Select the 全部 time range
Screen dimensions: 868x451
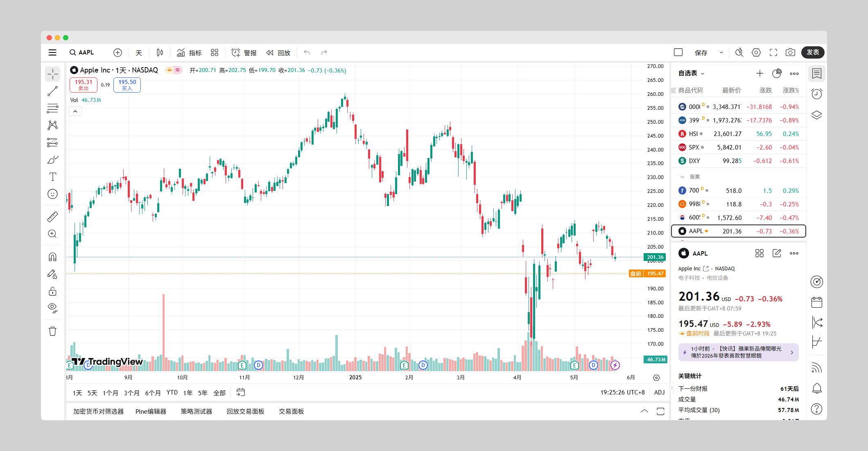click(219, 393)
